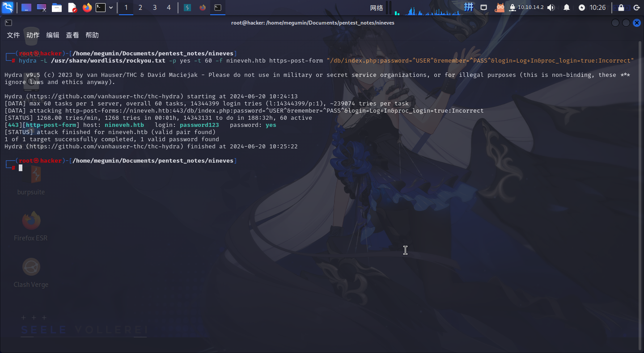Image resolution: width=644 pixels, height=353 pixels.
Task: Click the show desktop panel icon
Action: click(x=26, y=8)
